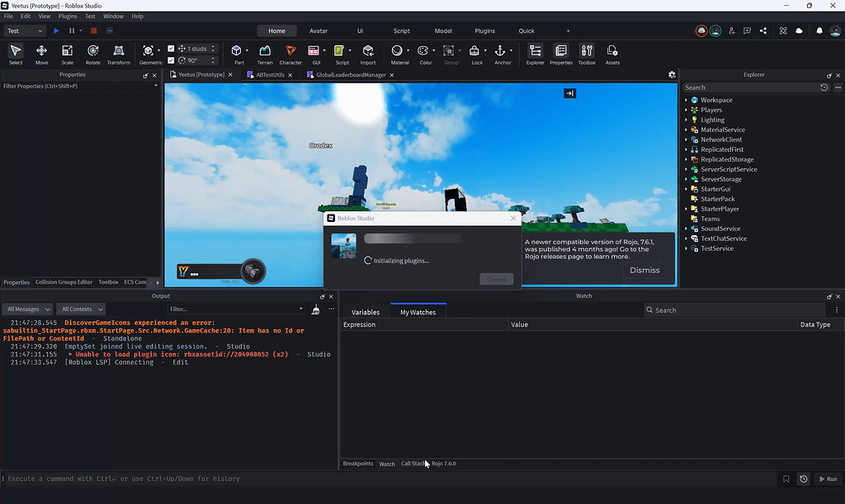Screen dimensions: 845x504
Task: Open the All Messages dropdown
Action: (28, 309)
